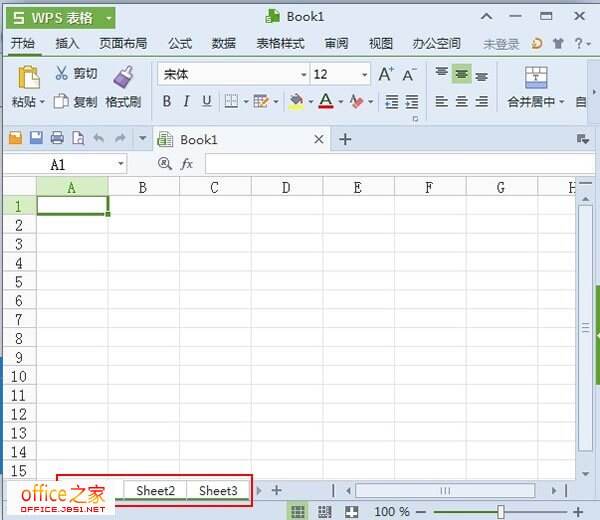Decrease font size with A- icon

click(409, 75)
